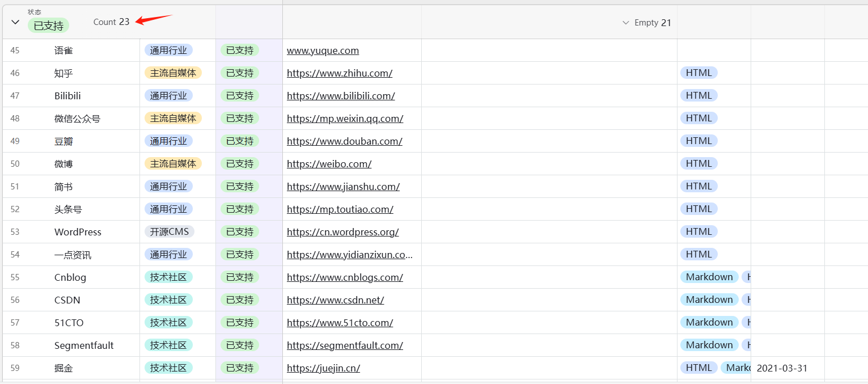This screenshot has width=868, height=384.
Task: Select row number 45
Action: click(15, 50)
